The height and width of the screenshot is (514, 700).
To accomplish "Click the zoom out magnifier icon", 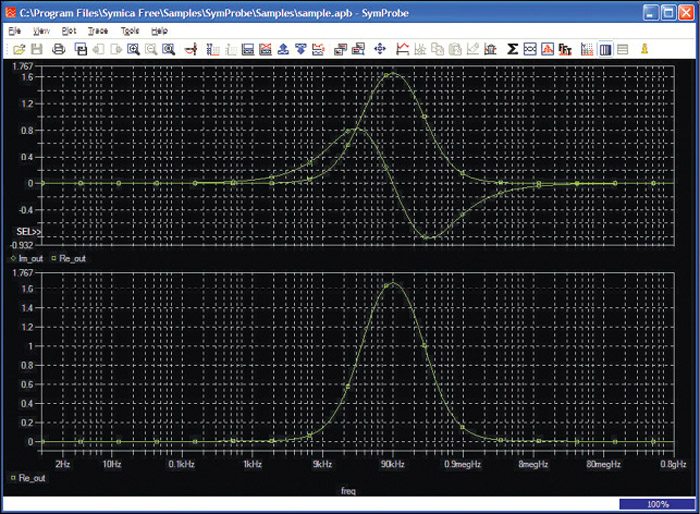I will (x=151, y=48).
